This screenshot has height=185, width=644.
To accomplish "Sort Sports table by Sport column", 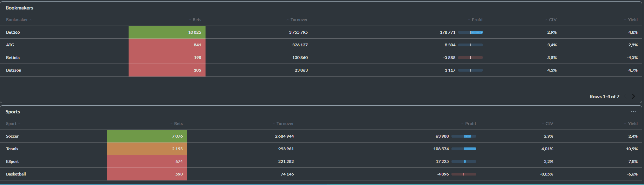I will coord(11,124).
